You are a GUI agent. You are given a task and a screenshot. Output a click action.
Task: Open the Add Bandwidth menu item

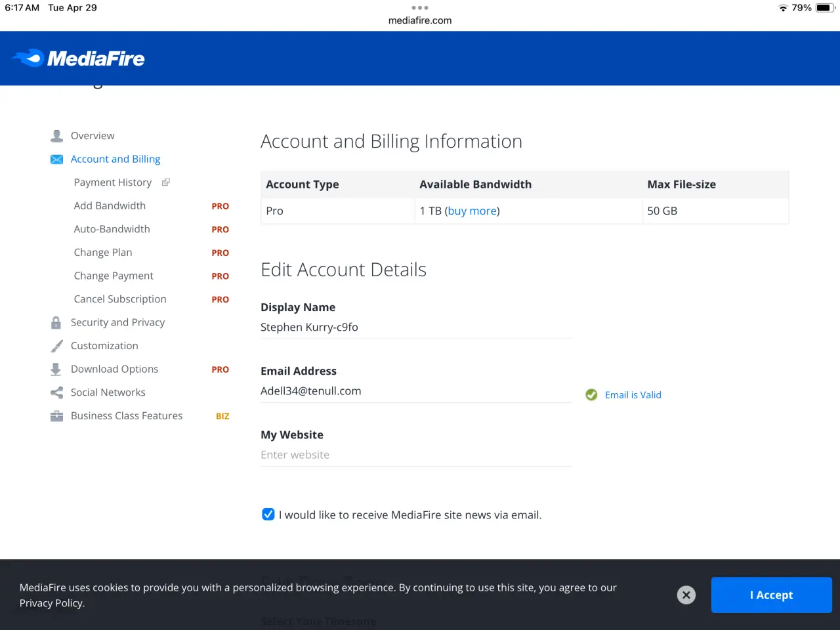click(110, 206)
